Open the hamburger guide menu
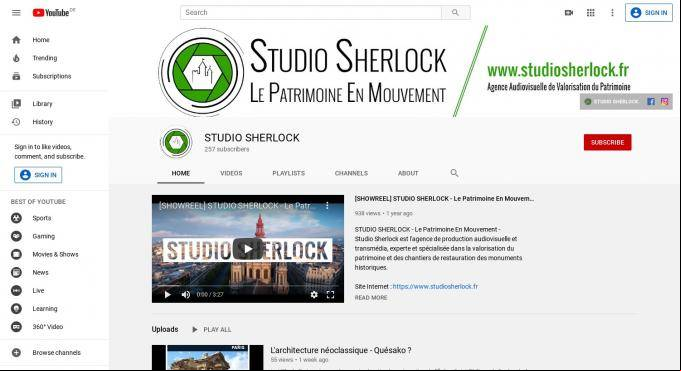The height and width of the screenshot is (371, 681). (x=16, y=13)
